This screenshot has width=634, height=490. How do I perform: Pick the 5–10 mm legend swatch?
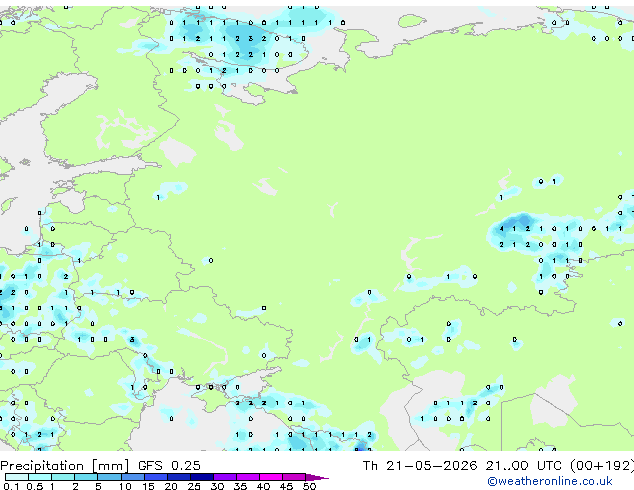click(109, 477)
